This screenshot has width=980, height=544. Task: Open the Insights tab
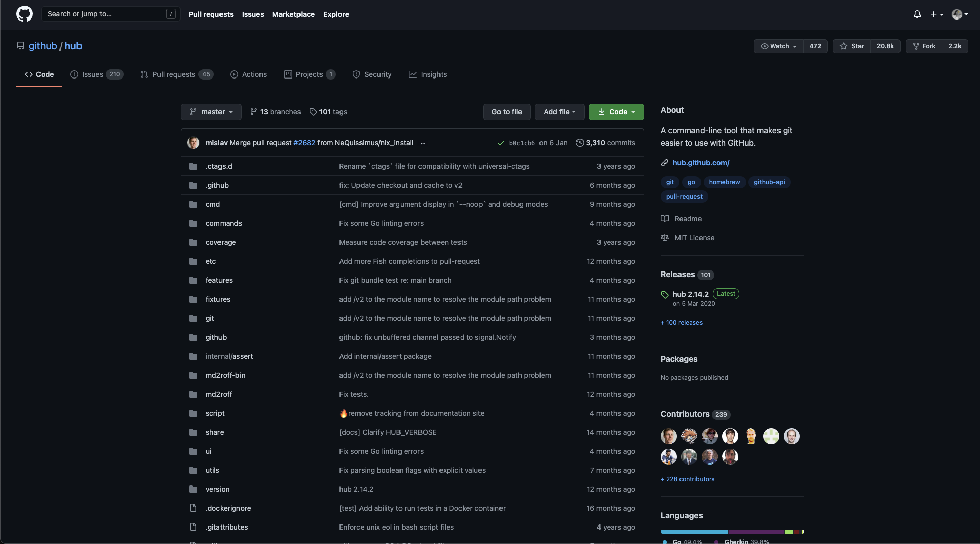coord(428,74)
